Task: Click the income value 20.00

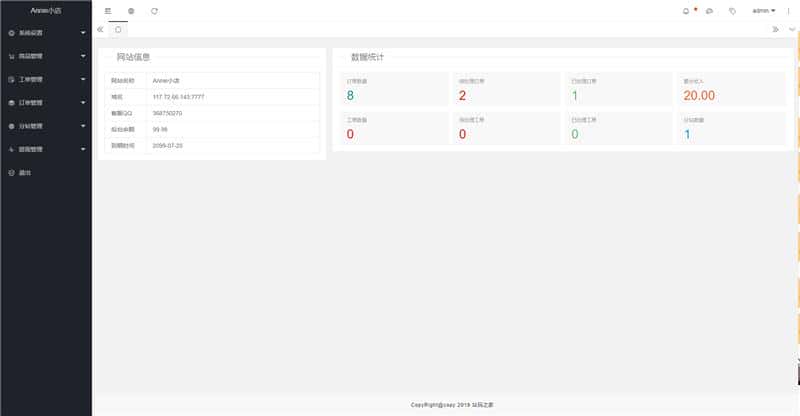Action: [699, 95]
